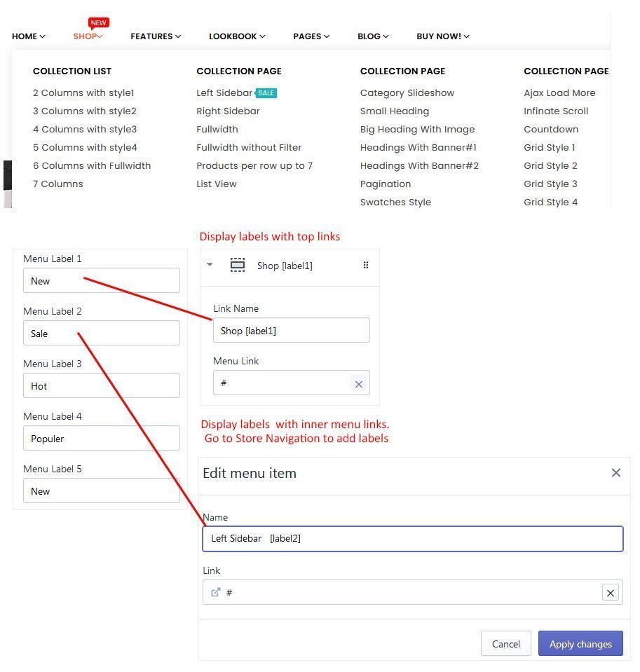Open the FEATURES dropdown menu

coord(156,36)
